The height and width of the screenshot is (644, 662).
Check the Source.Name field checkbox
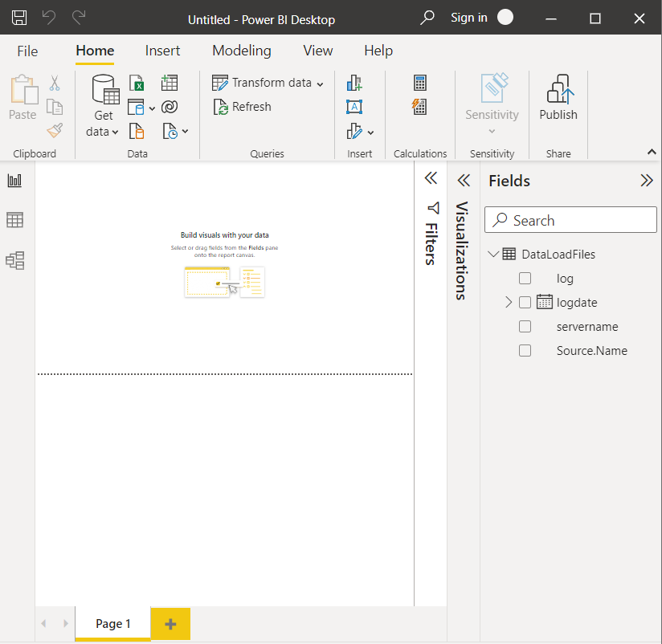(525, 351)
